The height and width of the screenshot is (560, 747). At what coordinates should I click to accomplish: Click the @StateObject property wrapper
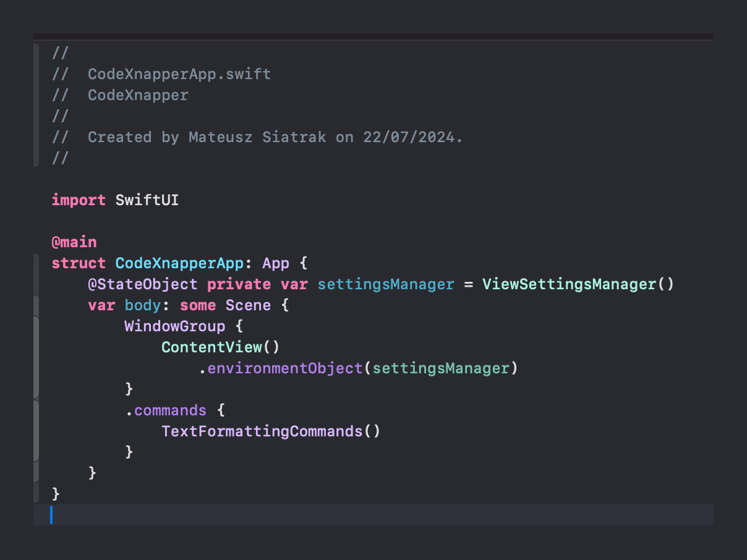click(x=143, y=284)
